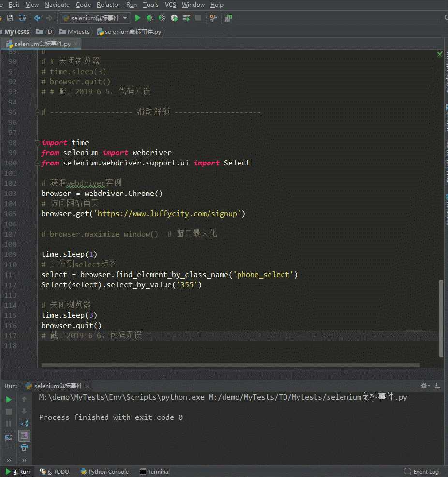Open the selenium run configuration dropdown

click(95, 18)
